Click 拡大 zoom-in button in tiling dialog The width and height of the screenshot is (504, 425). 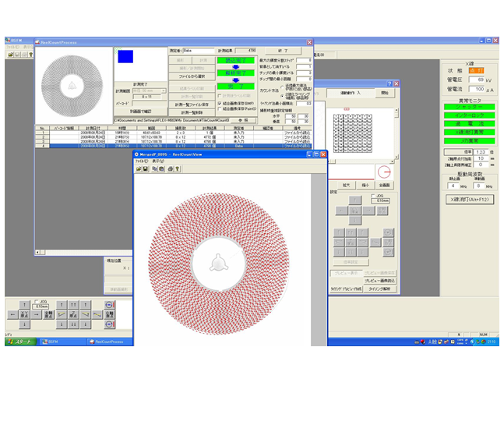pyautogui.click(x=346, y=185)
